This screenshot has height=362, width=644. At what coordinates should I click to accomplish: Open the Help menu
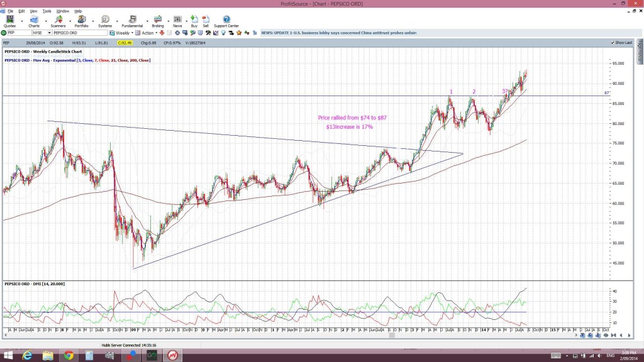[78, 11]
